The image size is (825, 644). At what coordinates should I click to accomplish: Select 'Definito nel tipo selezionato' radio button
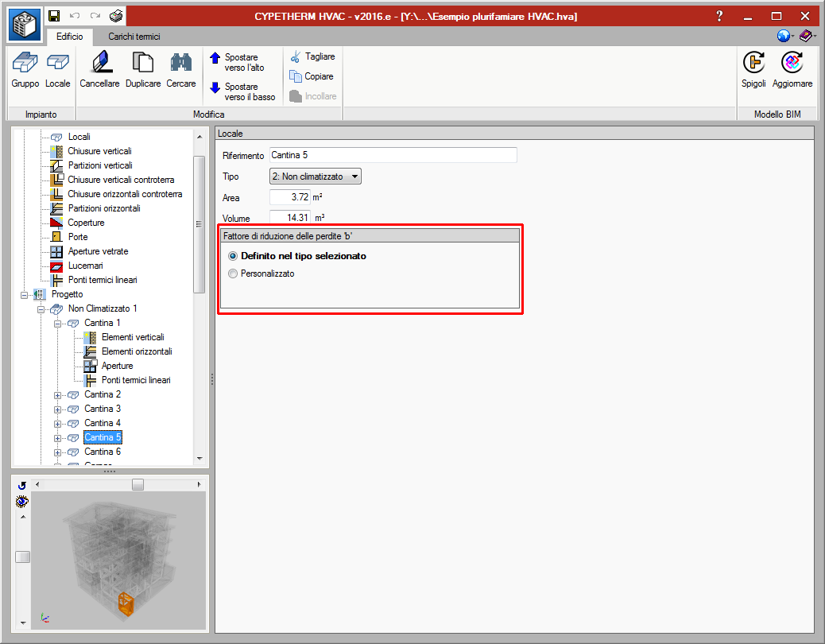[x=233, y=256]
